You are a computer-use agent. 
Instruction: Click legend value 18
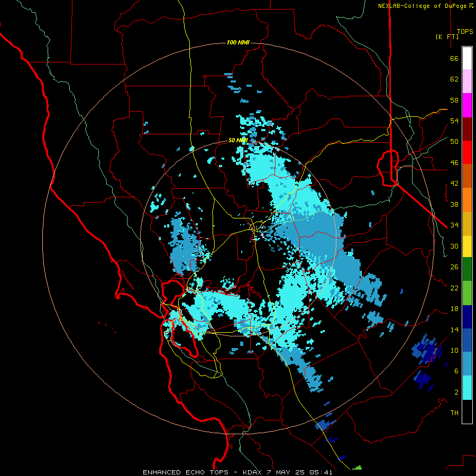454,309
